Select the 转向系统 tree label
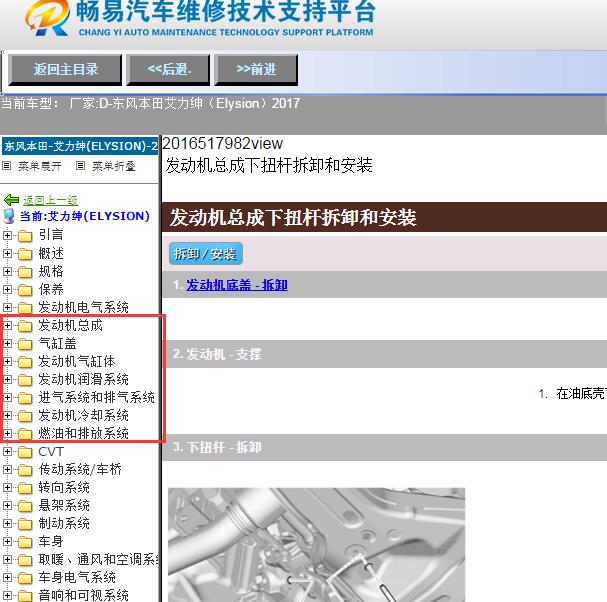This screenshot has height=602, width=607. 64,487
